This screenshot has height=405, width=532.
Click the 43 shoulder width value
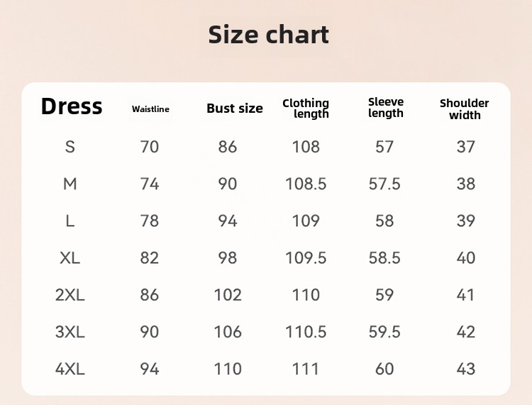pos(466,369)
